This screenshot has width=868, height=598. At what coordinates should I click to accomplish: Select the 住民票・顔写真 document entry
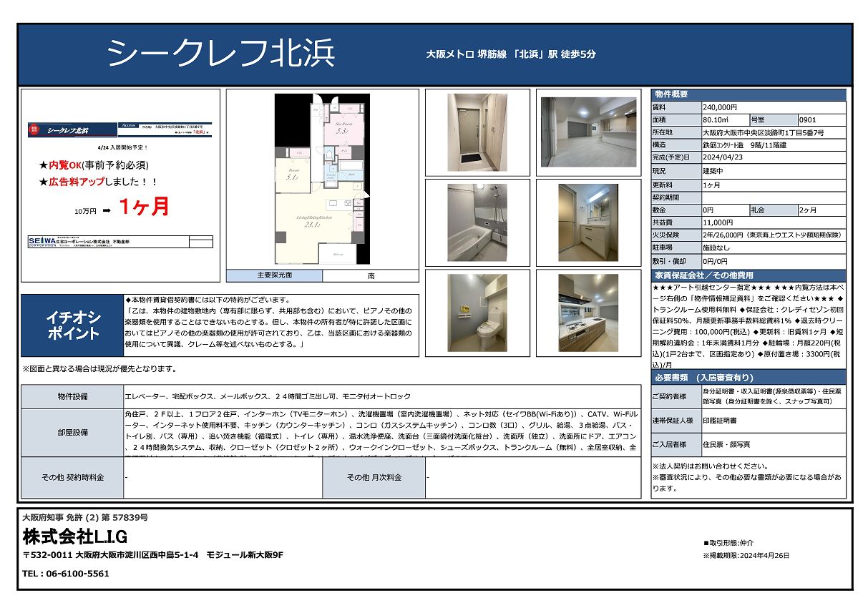[726, 445]
